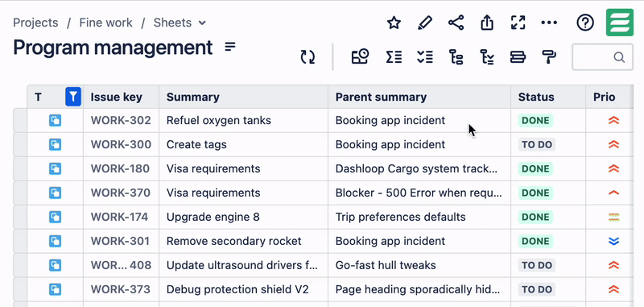
Task: Open the share icon
Action: [x=456, y=23]
